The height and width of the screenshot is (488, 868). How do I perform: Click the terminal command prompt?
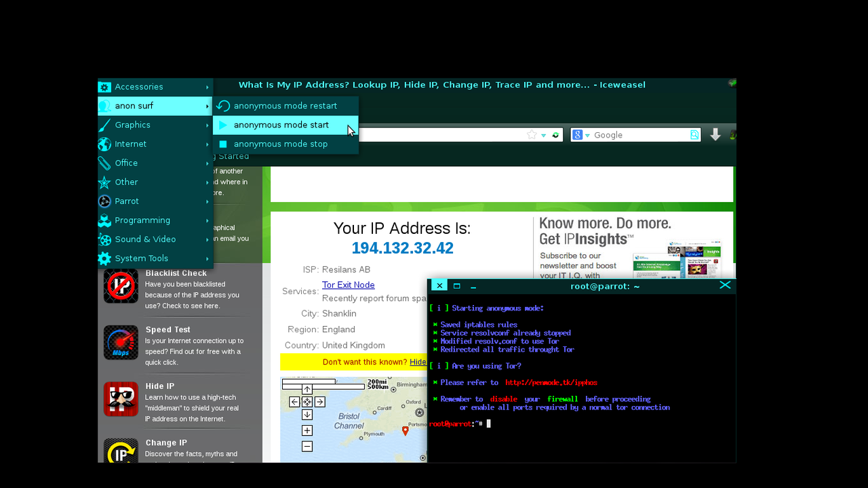[x=459, y=424]
